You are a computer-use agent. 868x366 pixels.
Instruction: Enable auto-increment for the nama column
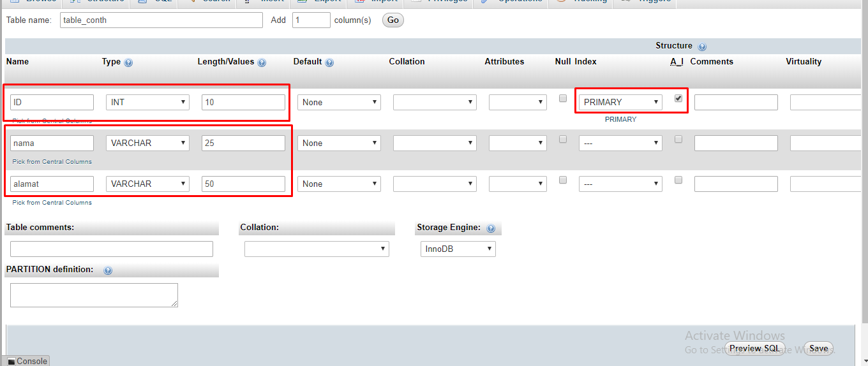[x=678, y=139]
